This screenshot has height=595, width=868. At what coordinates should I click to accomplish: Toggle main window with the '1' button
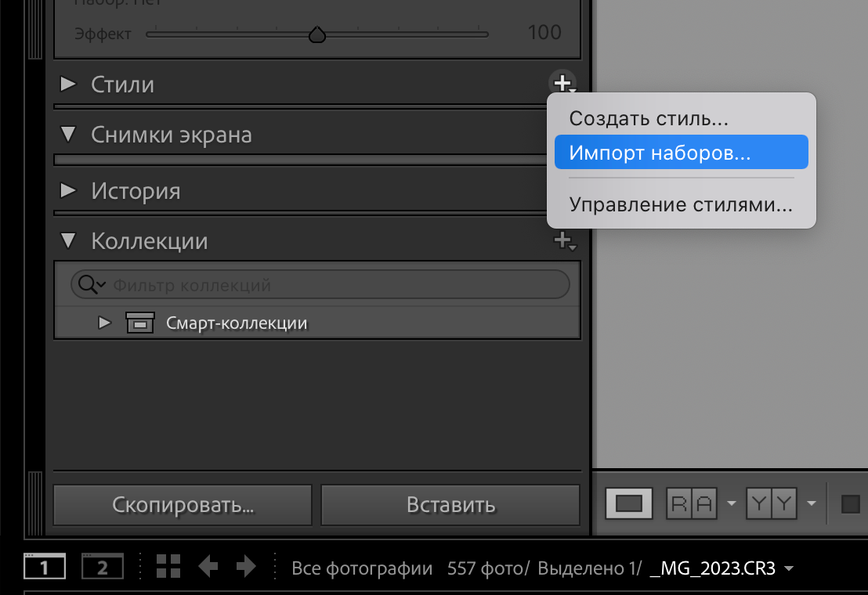(x=45, y=565)
